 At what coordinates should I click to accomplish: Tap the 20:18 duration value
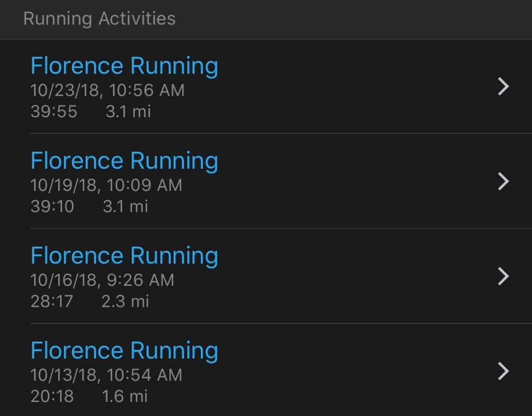(x=52, y=396)
